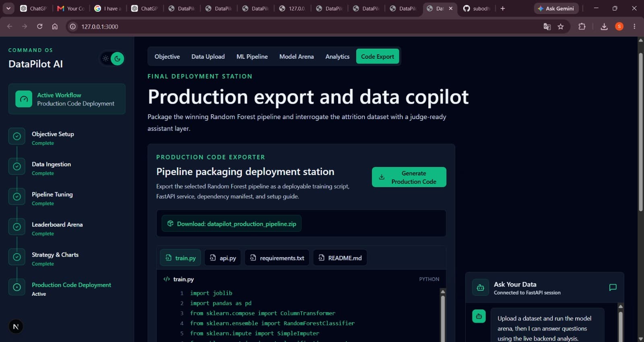Click the assistant avatar beside chat message
The image size is (644, 342).
point(479,316)
